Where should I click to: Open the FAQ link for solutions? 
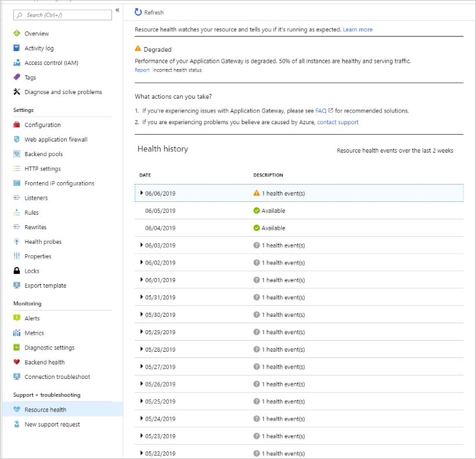321,110
